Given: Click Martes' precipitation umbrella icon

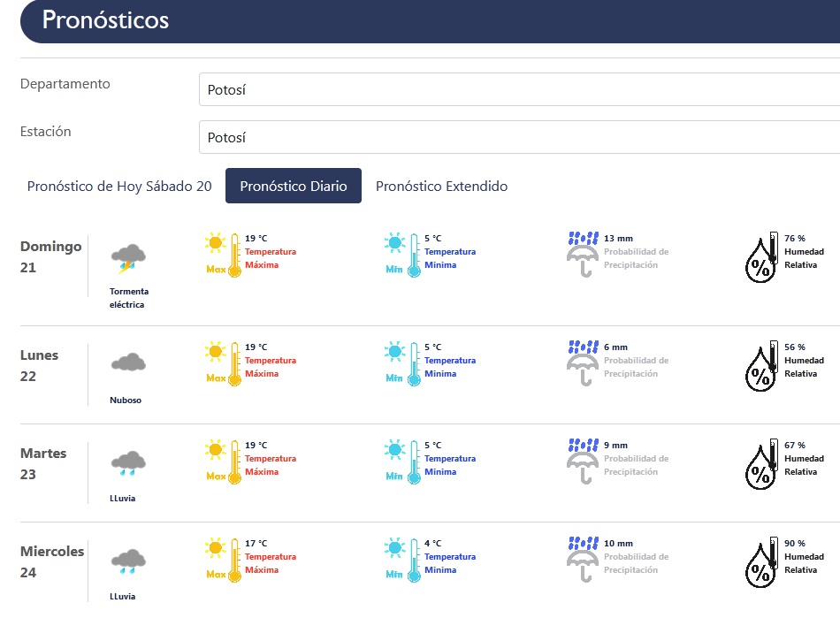Looking at the screenshot, I should (x=583, y=462).
